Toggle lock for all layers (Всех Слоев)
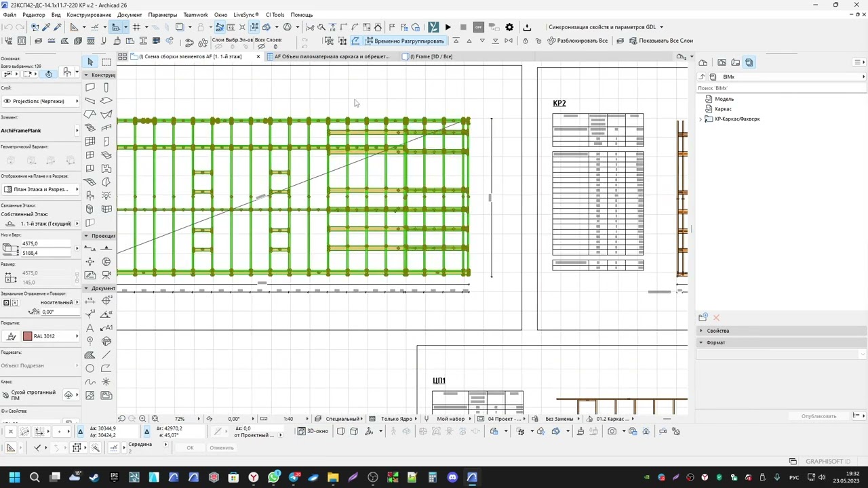Viewport: 868px width, 488px height. (275, 46)
